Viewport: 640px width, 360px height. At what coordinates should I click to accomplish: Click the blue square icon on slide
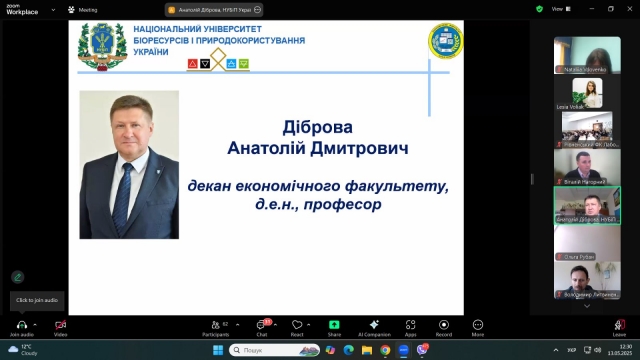click(x=231, y=63)
